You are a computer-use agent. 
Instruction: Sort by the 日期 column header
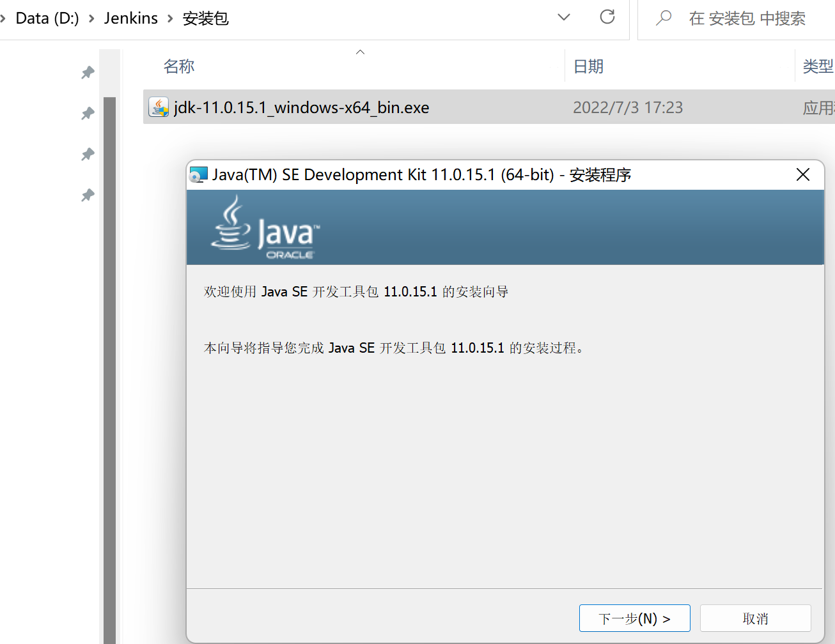(x=588, y=66)
